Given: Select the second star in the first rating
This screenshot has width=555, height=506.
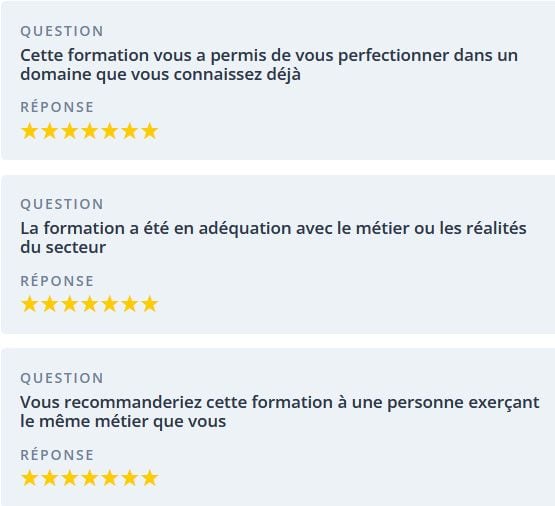Looking at the screenshot, I should 50,131.
